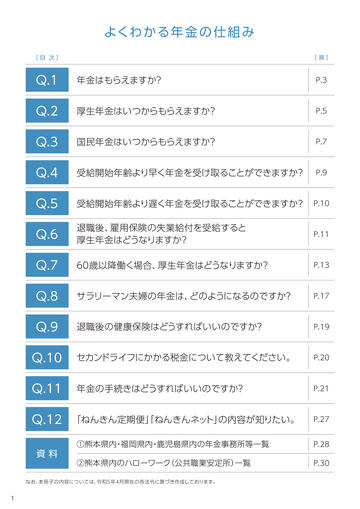The image size is (360, 509).
Task: Open question about receiving pension earlier
Action: coord(190,172)
